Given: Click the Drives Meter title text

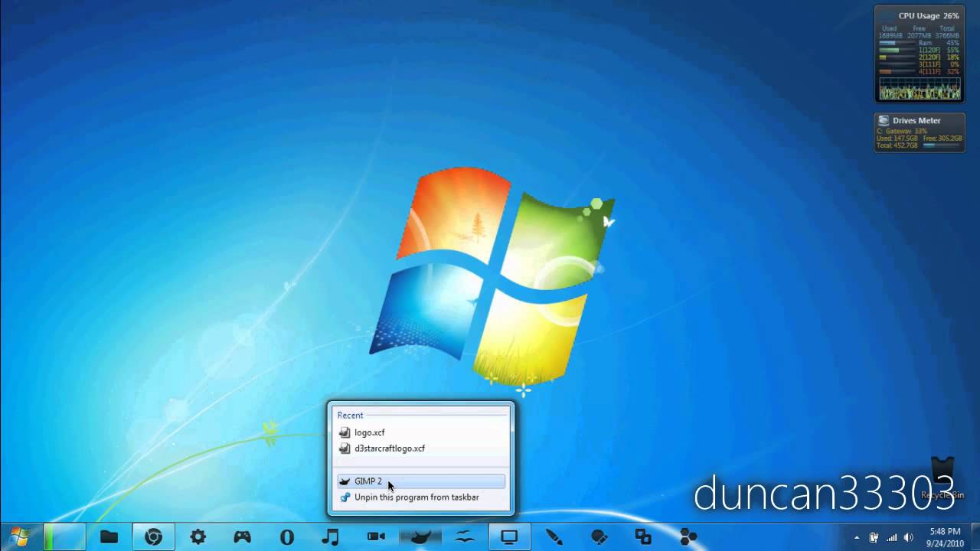Looking at the screenshot, I should (916, 121).
